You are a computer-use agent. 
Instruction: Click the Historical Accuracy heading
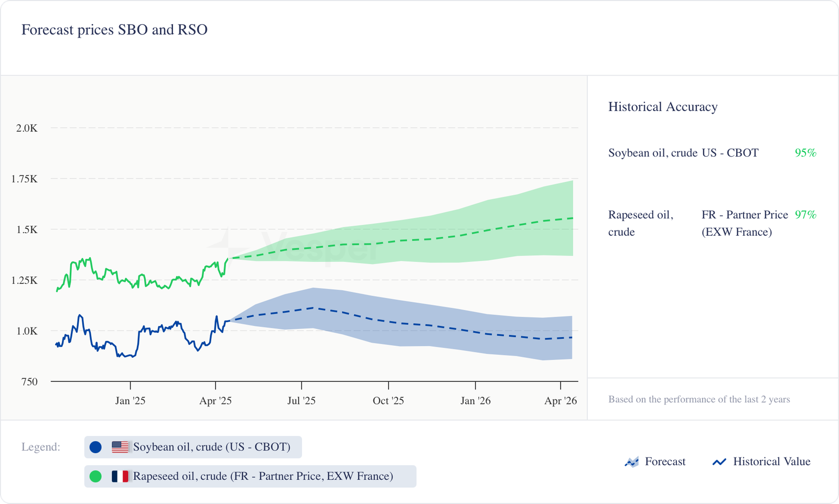point(663,107)
